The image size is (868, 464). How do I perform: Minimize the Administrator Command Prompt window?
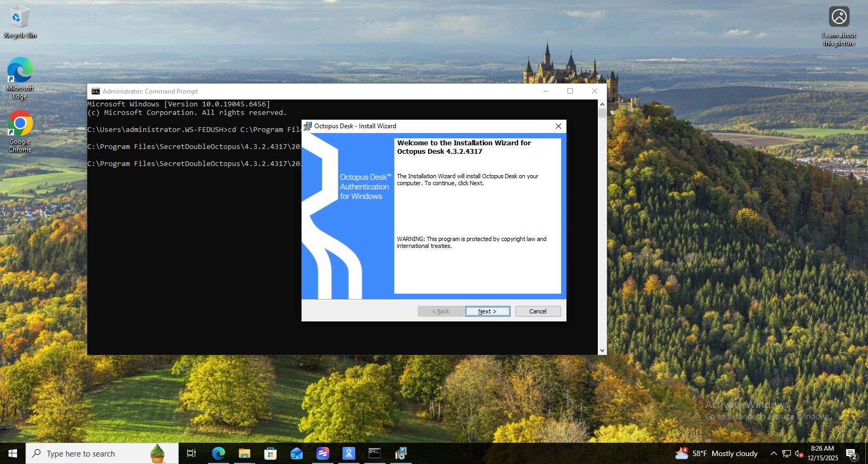pos(546,91)
